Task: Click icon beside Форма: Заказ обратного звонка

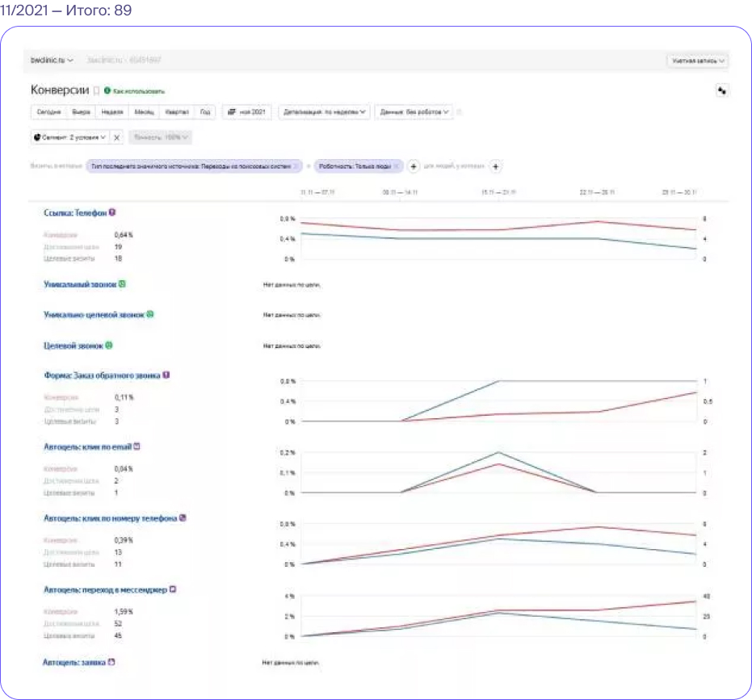Action: (166, 375)
